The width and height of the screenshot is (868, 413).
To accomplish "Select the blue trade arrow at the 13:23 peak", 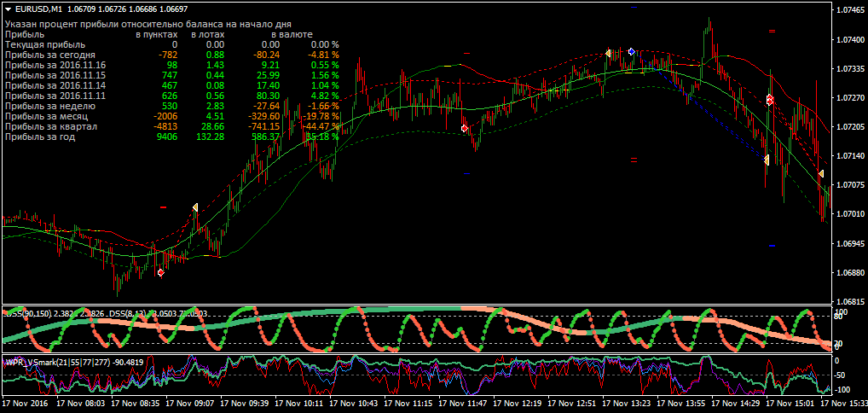I will tap(632, 51).
